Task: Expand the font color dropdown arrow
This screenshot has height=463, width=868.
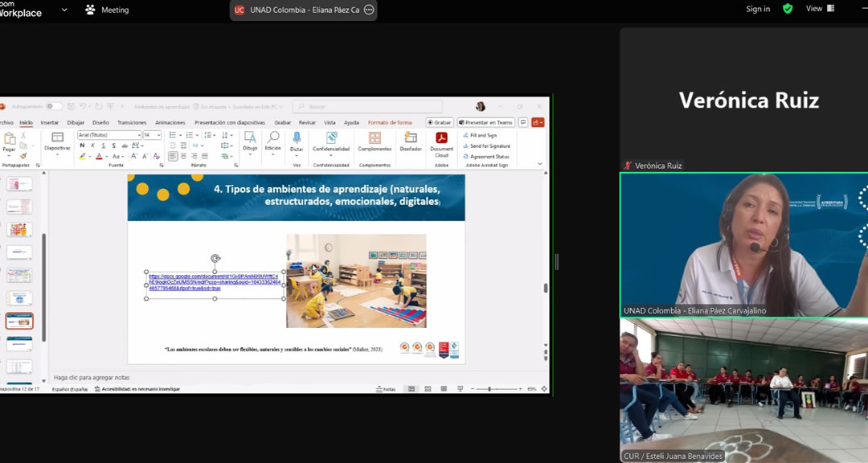Action: (x=106, y=157)
